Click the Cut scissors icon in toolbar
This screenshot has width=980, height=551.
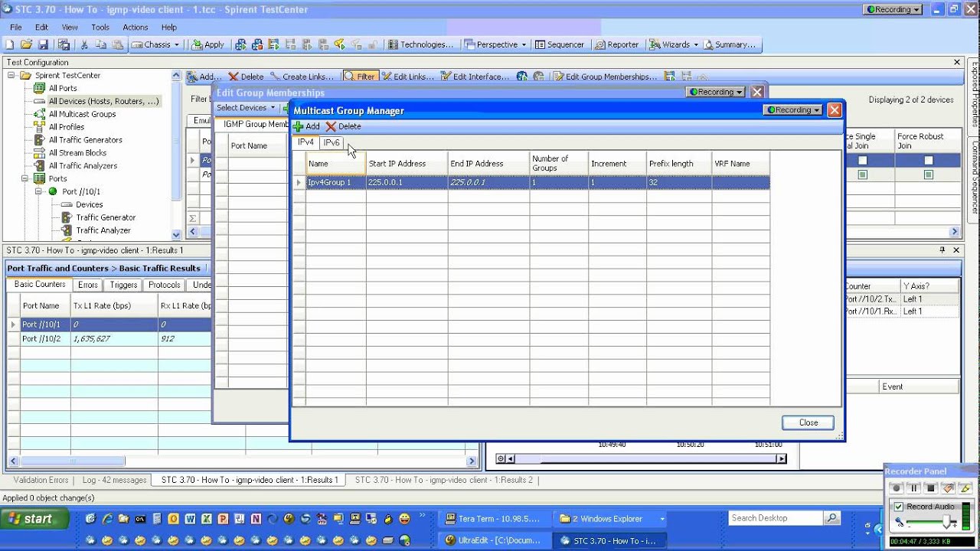click(x=84, y=44)
